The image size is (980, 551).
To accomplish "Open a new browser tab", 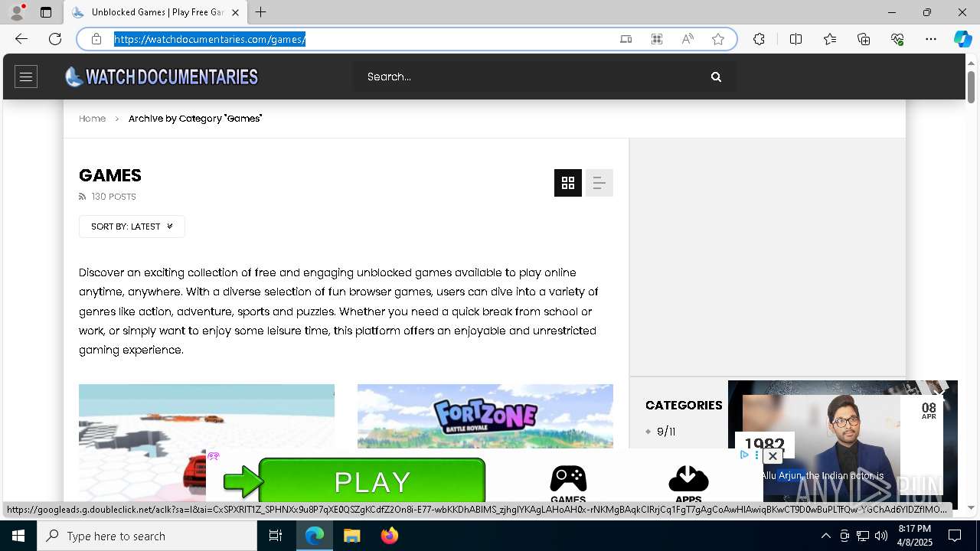I will (261, 12).
